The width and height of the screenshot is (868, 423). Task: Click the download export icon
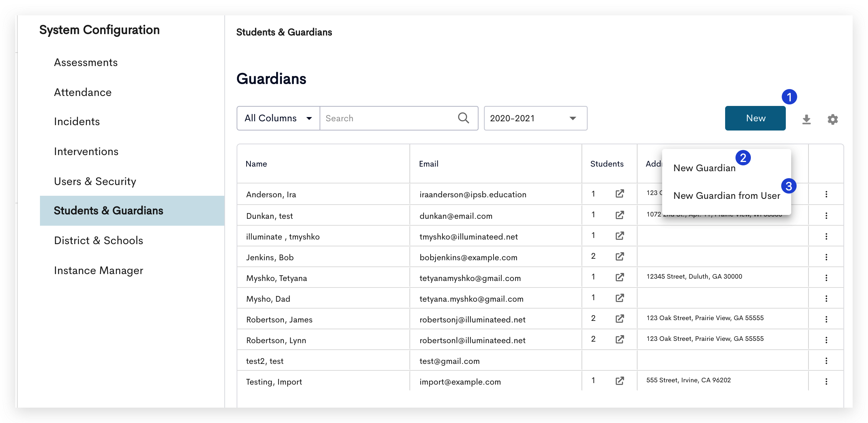coord(807,119)
